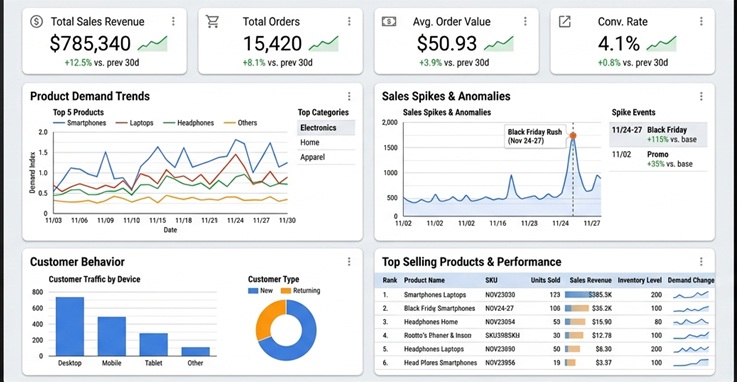This screenshot has height=382, width=737.
Task: Sort by Rank column header
Action: [x=390, y=280]
